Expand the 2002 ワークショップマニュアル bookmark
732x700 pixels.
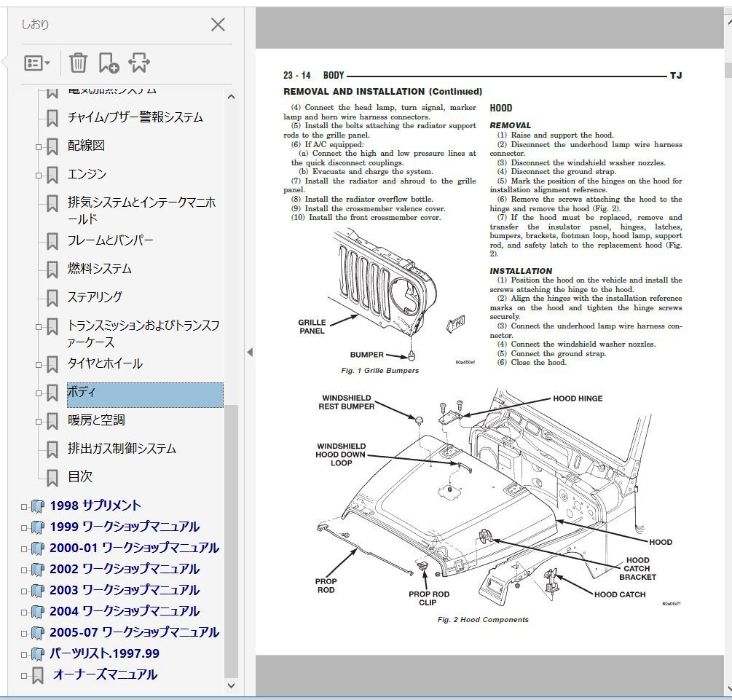click(24, 570)
